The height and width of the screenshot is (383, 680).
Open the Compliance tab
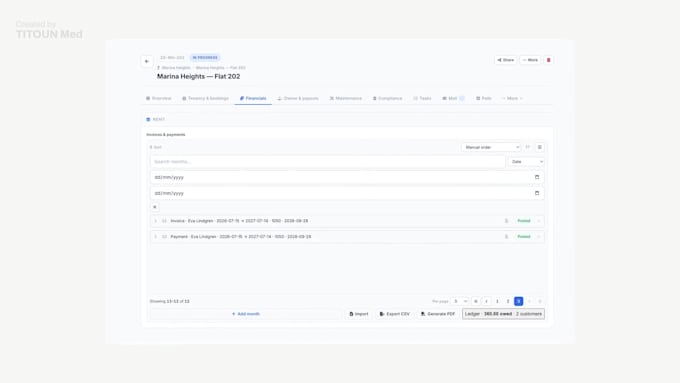tap(388, 98)
